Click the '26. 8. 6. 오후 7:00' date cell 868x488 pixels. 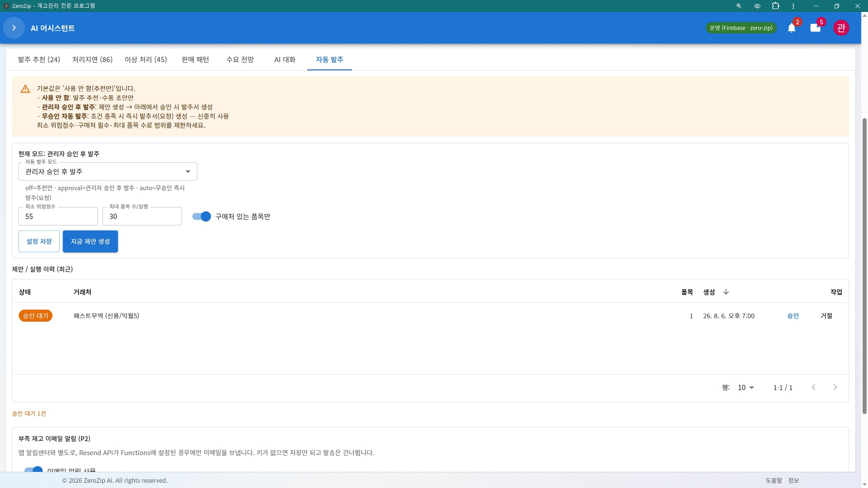point(729,316)
